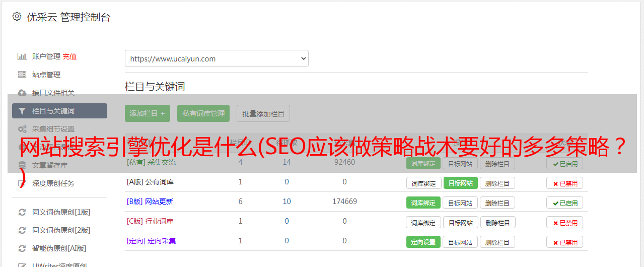Click the 栏目与关键词 page heading
Image resolution: width=644 pixels, height=267 pixels.
(155, 87)
